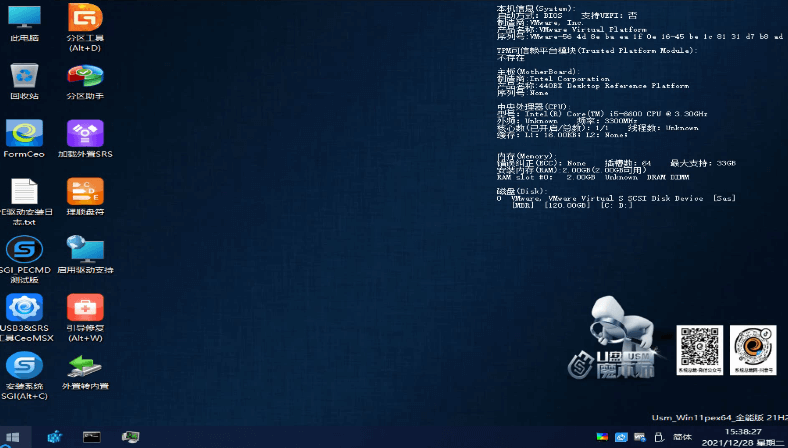The image size is (788, 448).
Task: Click the blue cloud-like tray icon
Action: point(621,437)
